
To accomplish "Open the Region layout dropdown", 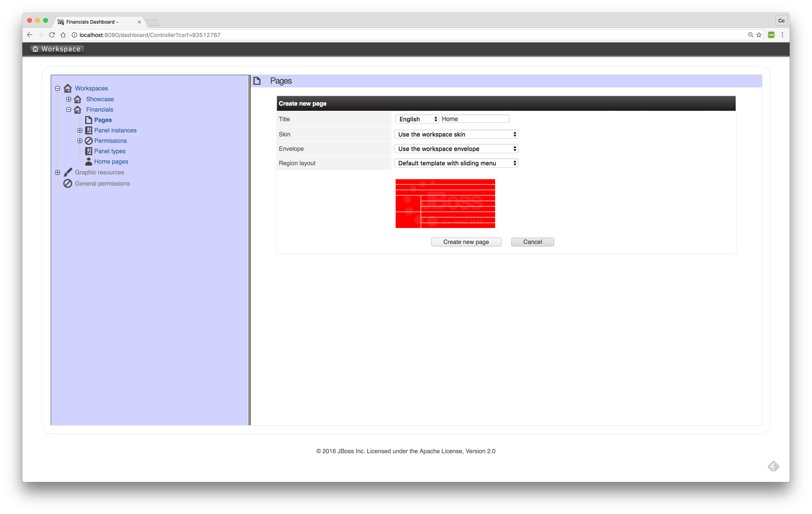I will click(x=456, y=163).
